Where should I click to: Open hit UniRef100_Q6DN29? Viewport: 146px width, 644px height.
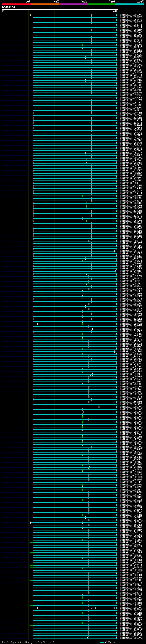click(131, 22)
